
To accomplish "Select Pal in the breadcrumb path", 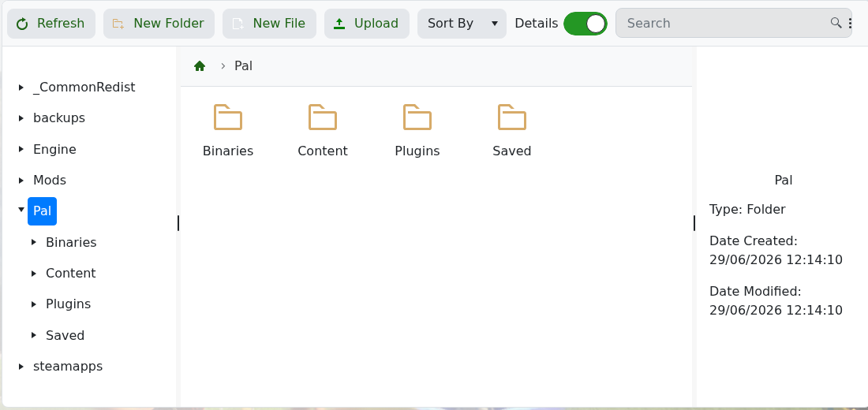I will tap(244, 66).
